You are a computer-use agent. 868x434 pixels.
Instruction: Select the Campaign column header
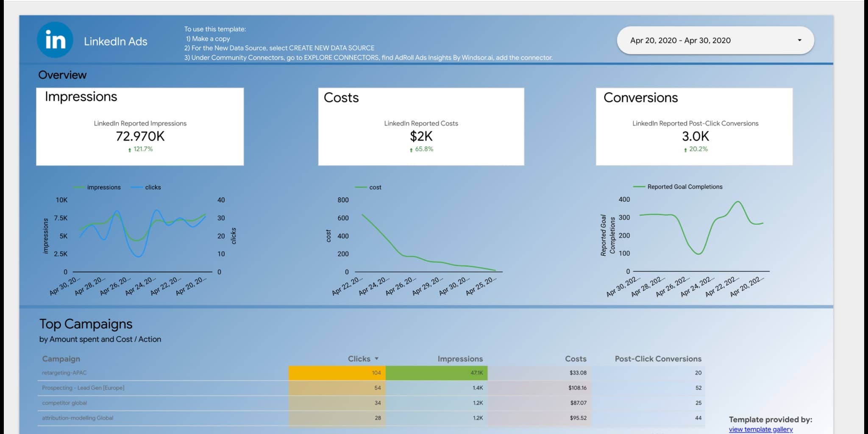pyautogui.click(x=61, y=359)
